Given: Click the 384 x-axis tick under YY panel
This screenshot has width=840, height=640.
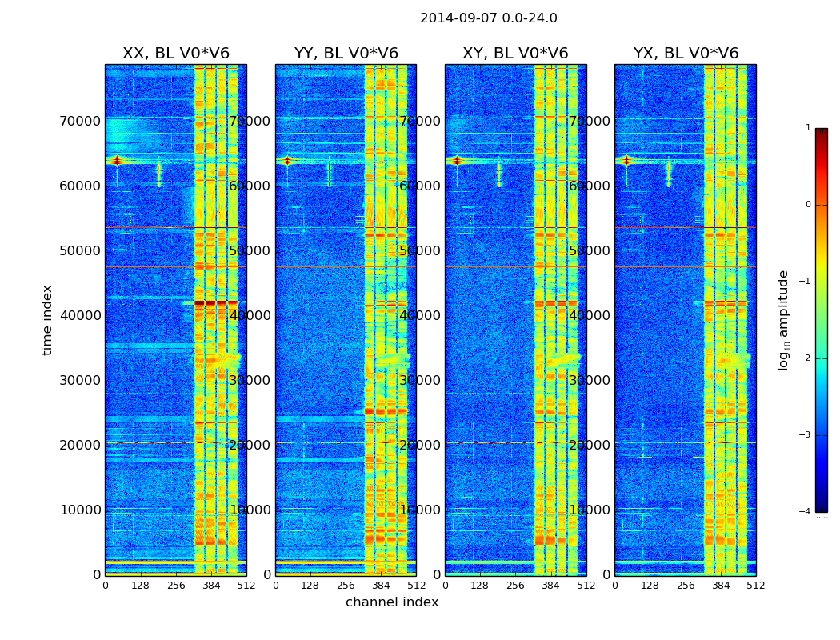Looking at the screenshot, I should tap(381, 586).
